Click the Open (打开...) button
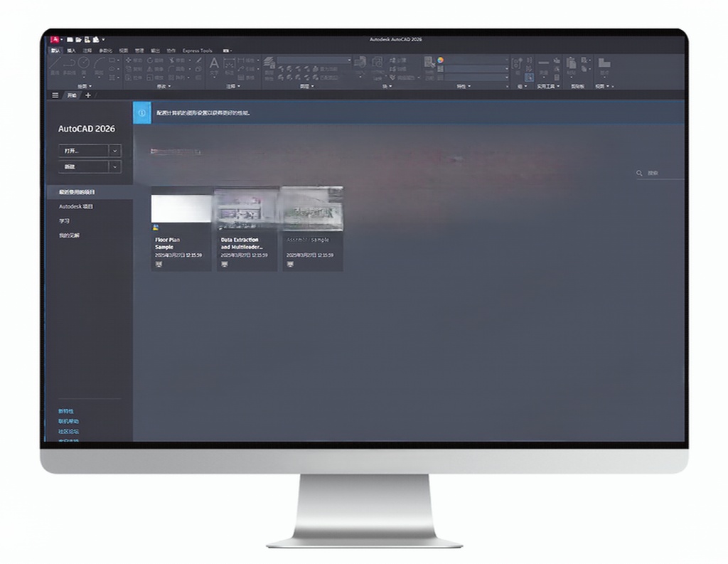The image size is (728, 564). 84,151
